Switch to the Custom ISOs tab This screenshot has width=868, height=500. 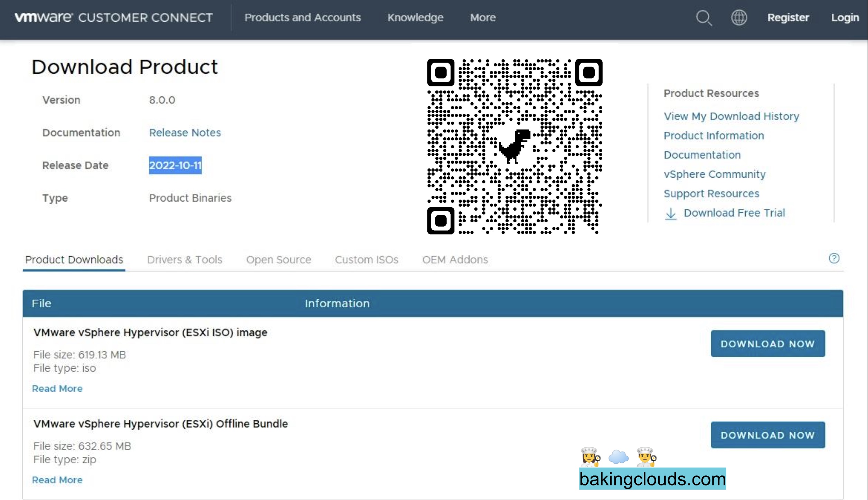click(367, 259)
